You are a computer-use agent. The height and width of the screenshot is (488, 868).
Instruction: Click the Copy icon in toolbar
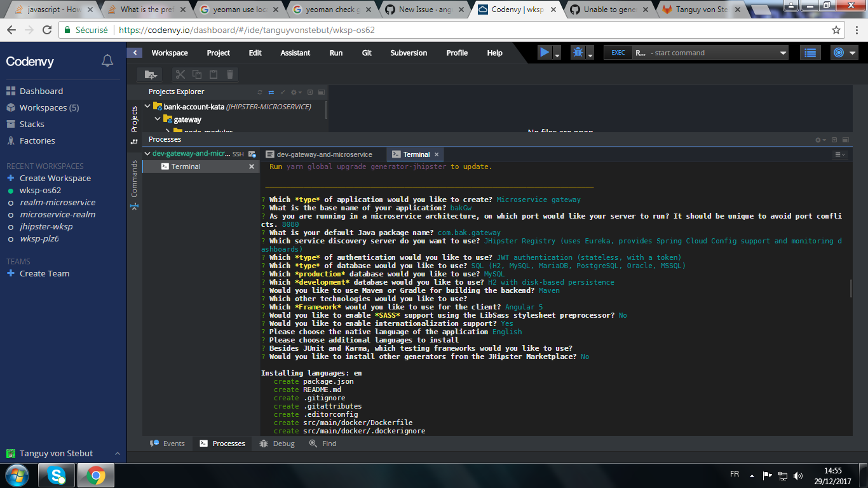tap(197, 74)
